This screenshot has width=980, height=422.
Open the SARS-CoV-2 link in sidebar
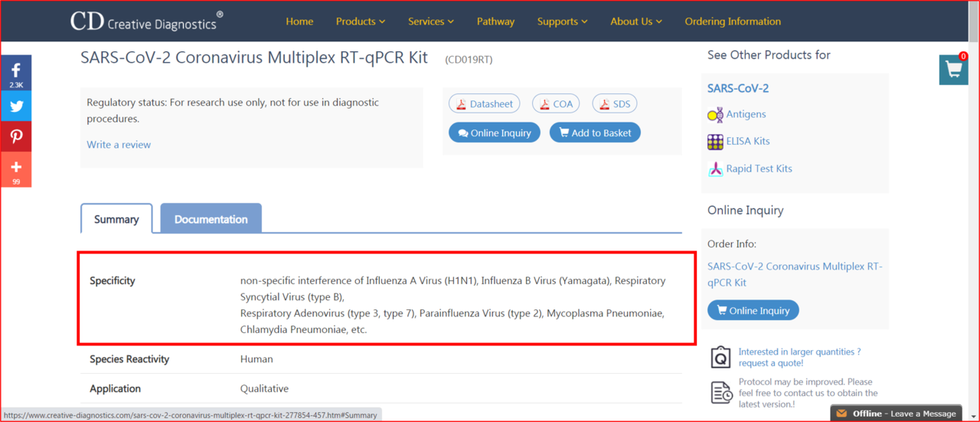738,88
